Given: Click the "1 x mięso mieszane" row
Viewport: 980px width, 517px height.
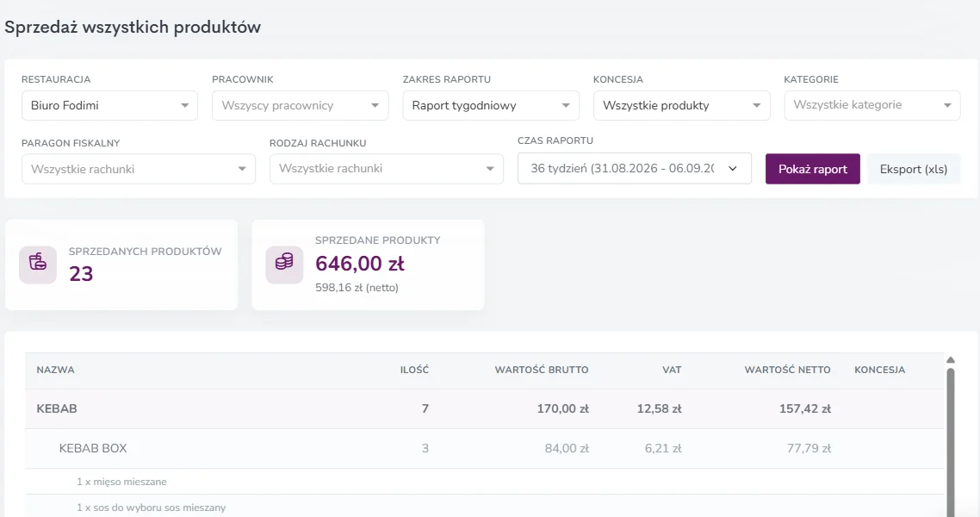Looking at the screenshot, I should point(484,482).
